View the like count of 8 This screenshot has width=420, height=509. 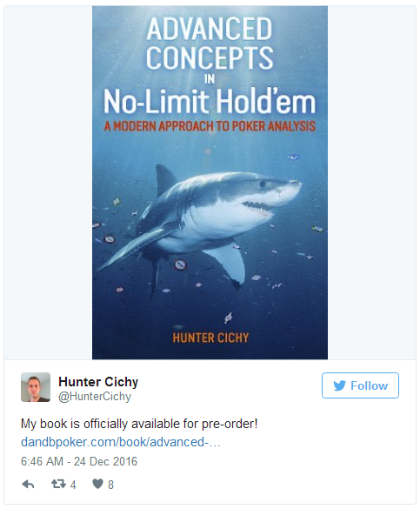pyautogui.click(x=110, y=485)
